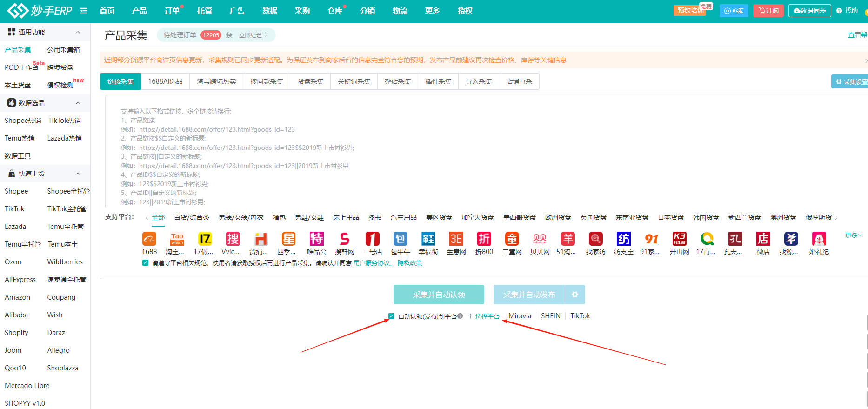Collapse the 快速上货 sidebar section
Screen dimensions: 868x409
[78, 174]
